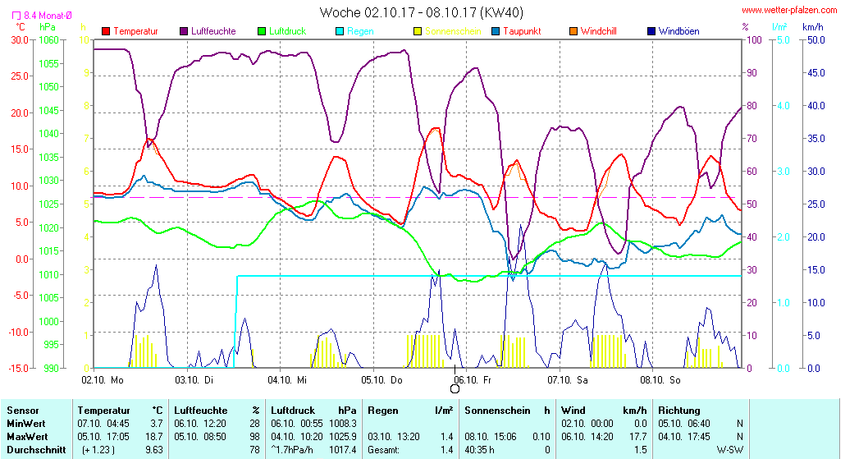This screenshot has height=459, width=868.
Task: Click the Sonnenschein legend label
Action: [x=453, y=31]
